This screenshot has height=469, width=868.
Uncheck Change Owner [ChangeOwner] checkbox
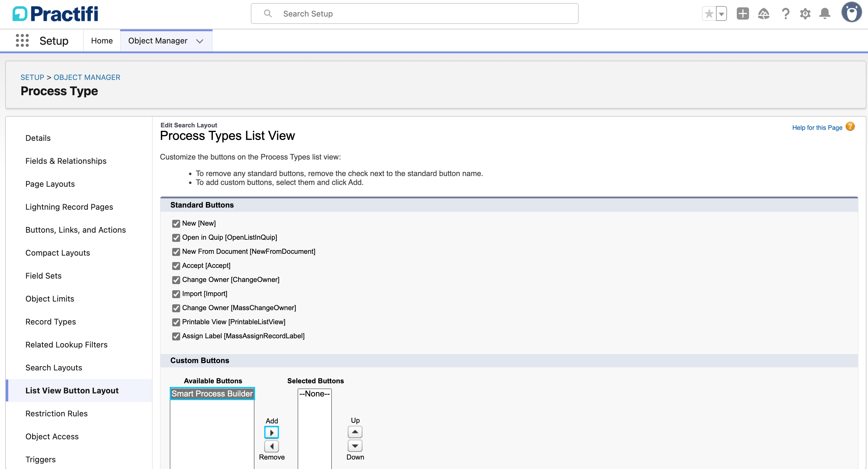pos(176,280)
